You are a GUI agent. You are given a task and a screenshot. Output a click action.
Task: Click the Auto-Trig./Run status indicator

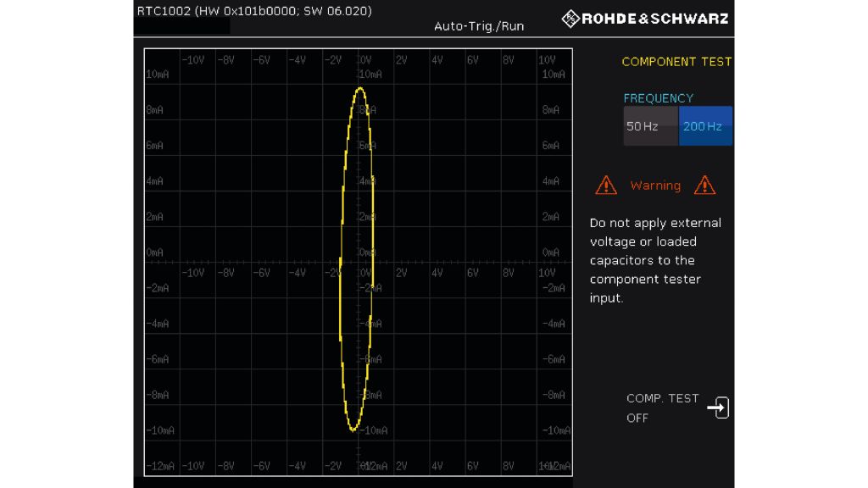(x=479, y=26)
